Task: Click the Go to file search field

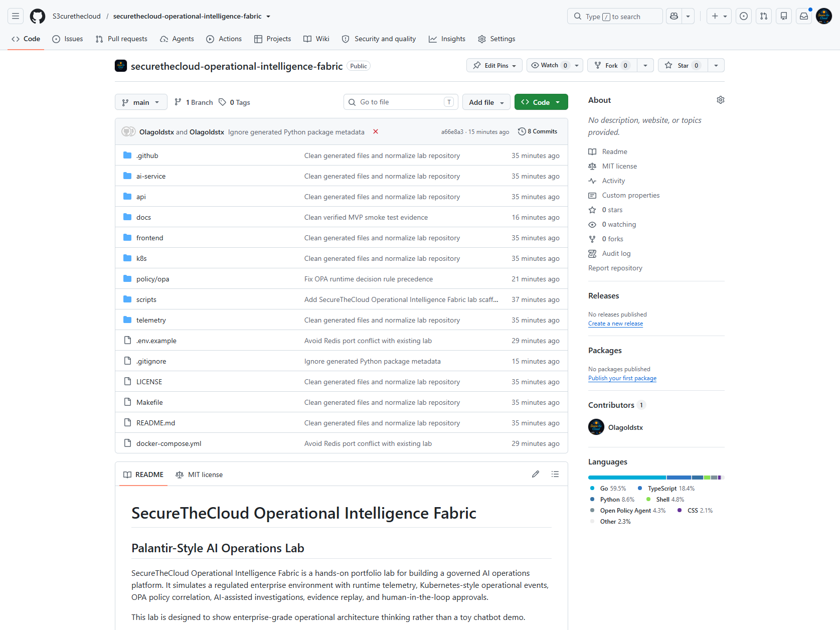Action: click(401, 102)
